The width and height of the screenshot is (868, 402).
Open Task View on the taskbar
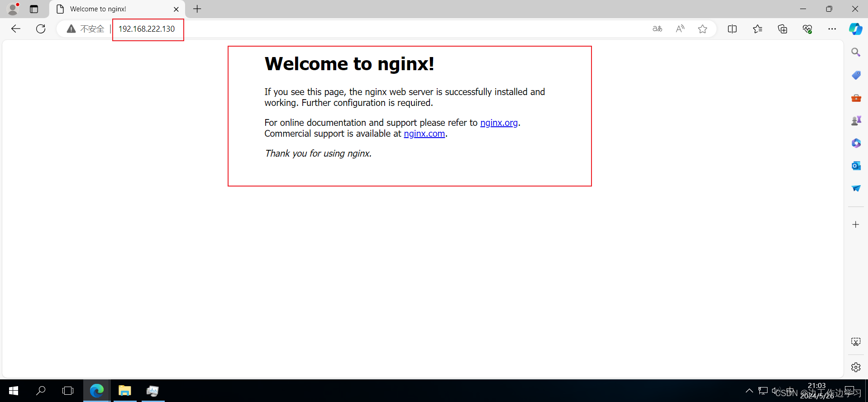tap(68, 391)
